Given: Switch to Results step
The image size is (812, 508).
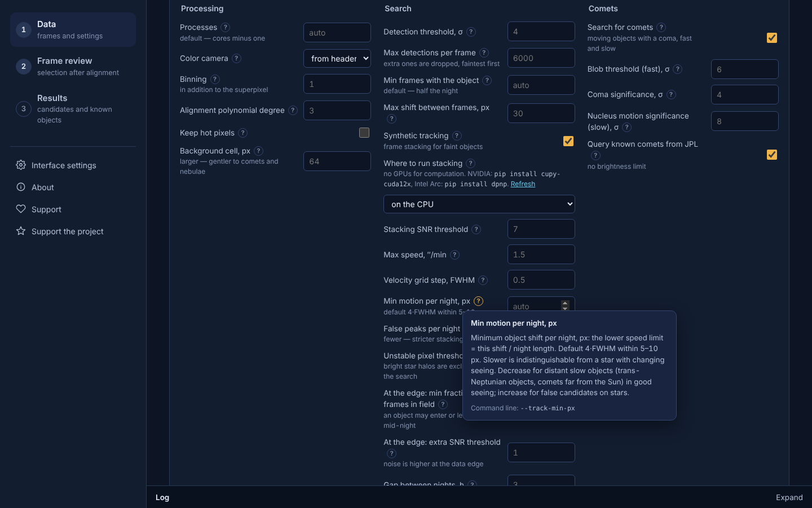Looking at the screenshot, I should click(73, 108).
